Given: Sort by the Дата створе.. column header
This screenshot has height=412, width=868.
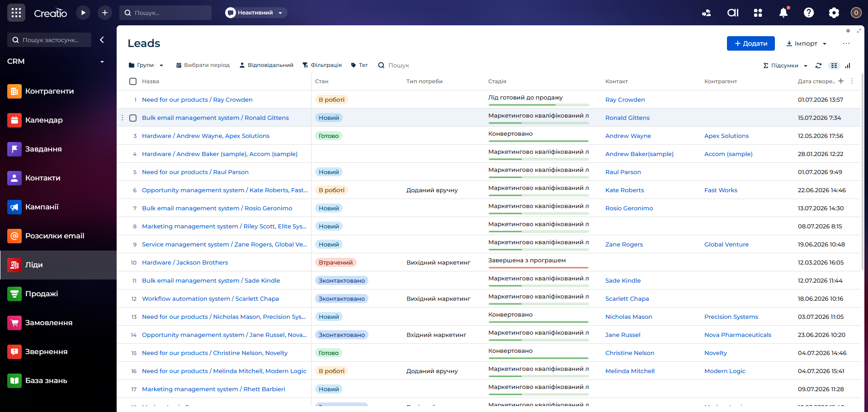Looking at the screenshot, I should coord(816,81).
